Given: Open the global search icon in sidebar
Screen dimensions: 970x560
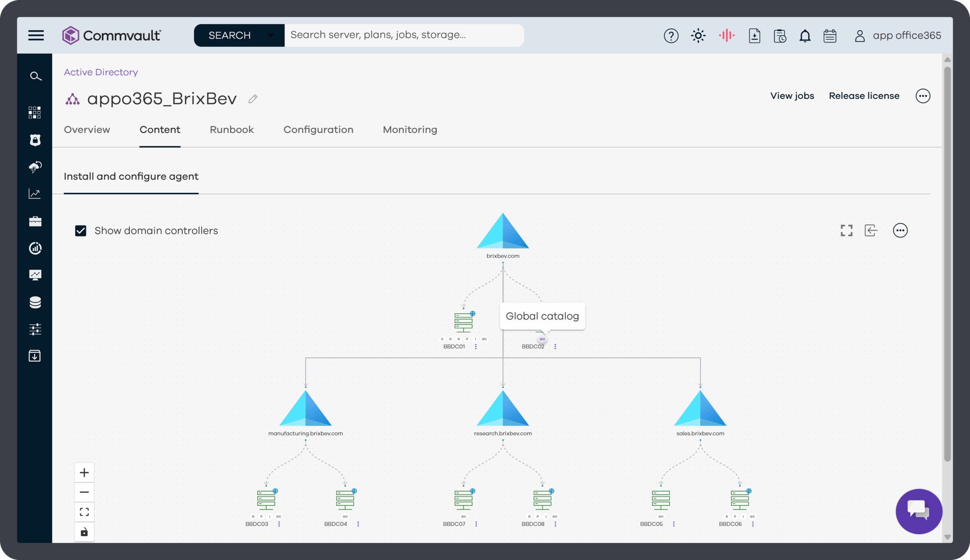Looking at the screenshot, I should tap(36, 76).
